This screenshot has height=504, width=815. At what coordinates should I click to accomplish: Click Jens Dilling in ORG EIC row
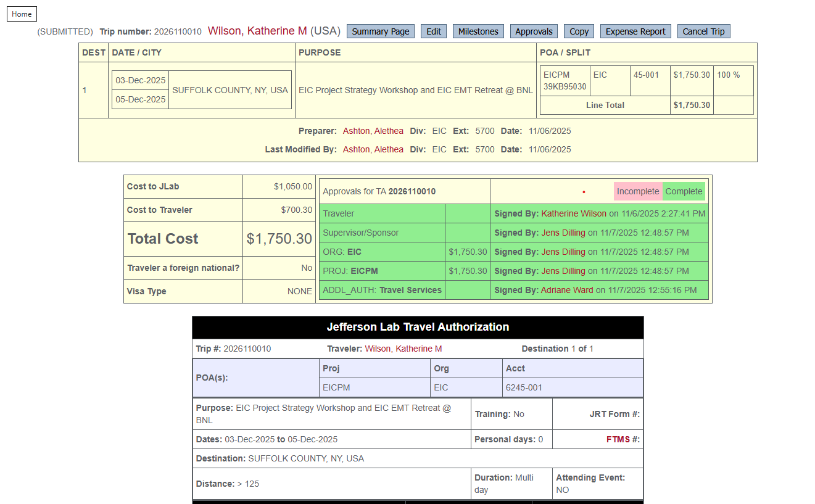click(563, 252)
